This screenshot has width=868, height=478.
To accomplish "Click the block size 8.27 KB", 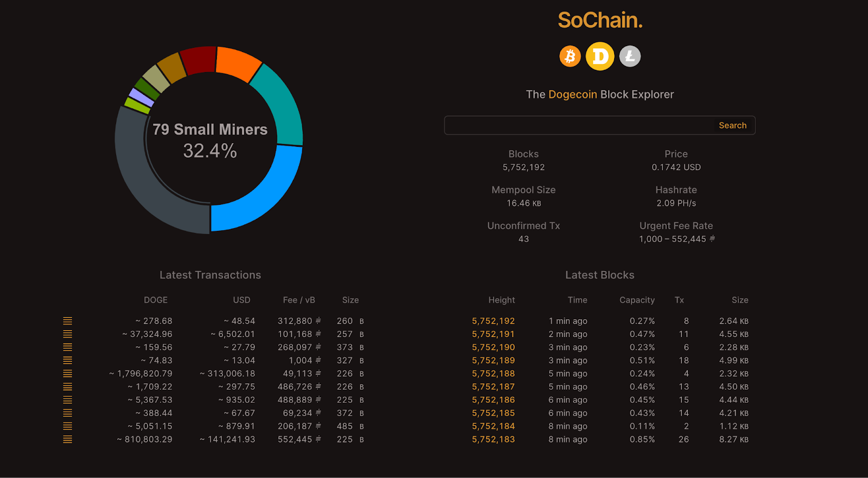I will tap(734, 440).
